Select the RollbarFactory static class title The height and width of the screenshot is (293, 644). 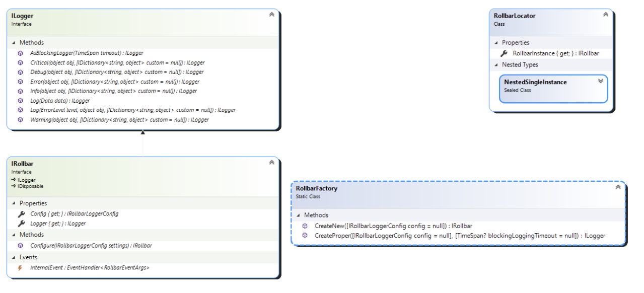pos(317,189)
